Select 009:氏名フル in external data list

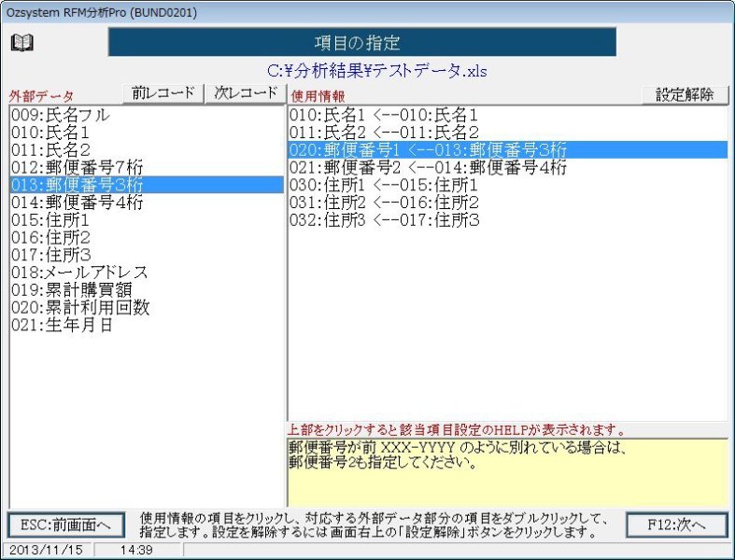147,115
